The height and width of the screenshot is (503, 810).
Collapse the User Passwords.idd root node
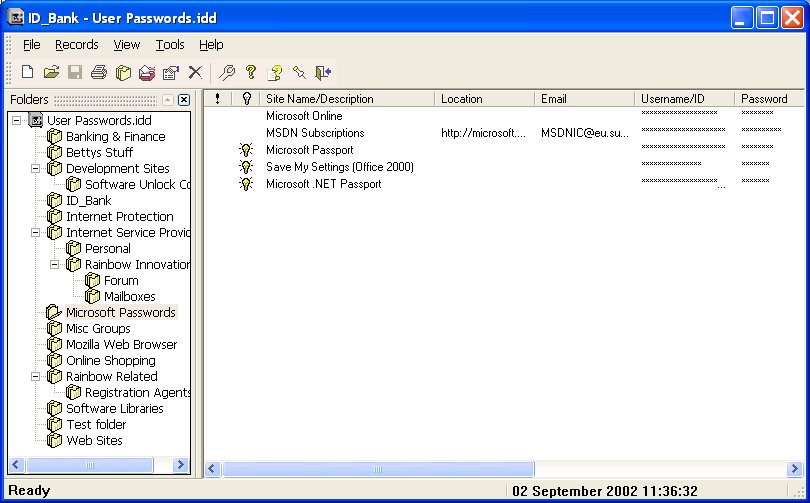17,120
